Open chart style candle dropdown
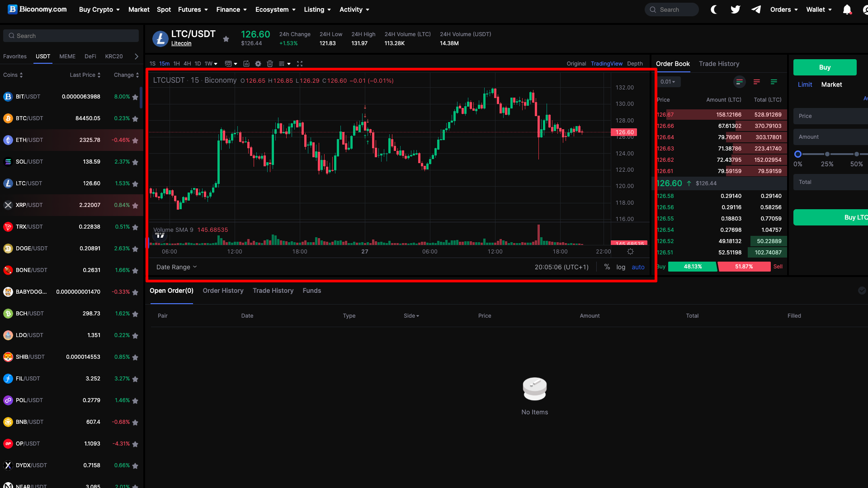This screenshot has width=868, height=488. tap(231, 64)
